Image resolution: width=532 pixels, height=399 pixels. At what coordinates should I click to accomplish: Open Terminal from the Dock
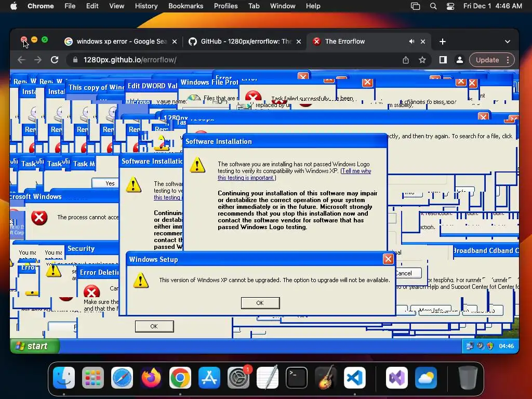pos(297,378)
